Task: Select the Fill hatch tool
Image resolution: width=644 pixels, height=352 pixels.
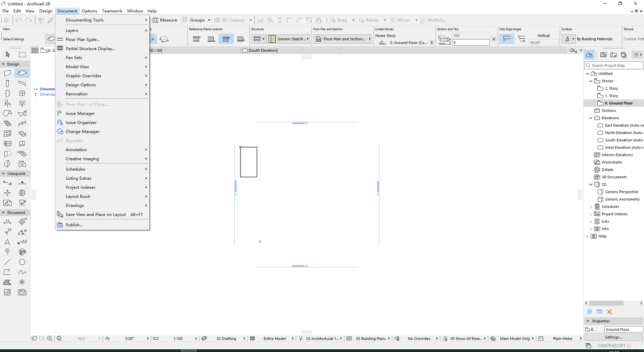Action: pos(7,282)
